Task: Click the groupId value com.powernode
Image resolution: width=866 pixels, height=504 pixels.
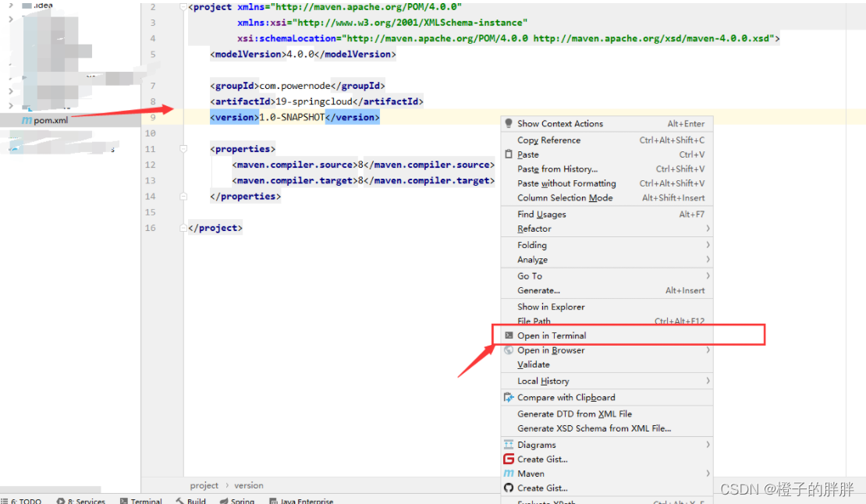Action: (x=295, y=86)
